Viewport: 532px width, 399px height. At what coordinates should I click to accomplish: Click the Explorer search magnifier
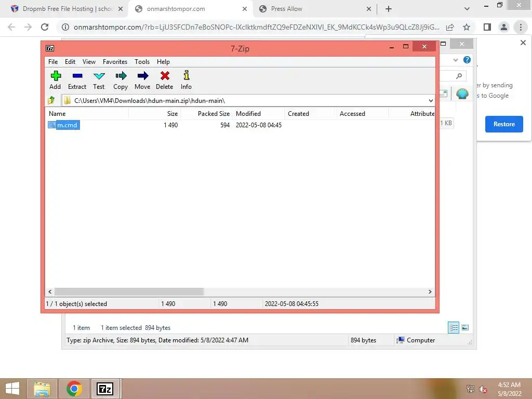[x=459, y=76]
